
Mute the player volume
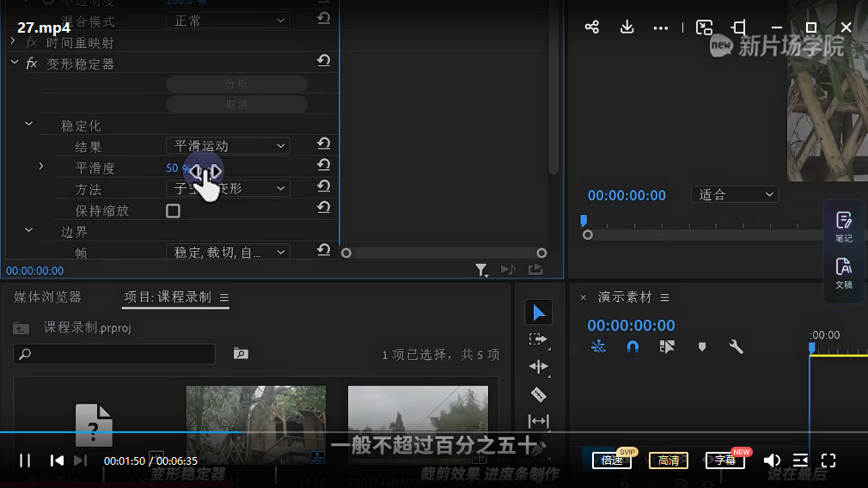pyautogui.click(x=772, y=461)
